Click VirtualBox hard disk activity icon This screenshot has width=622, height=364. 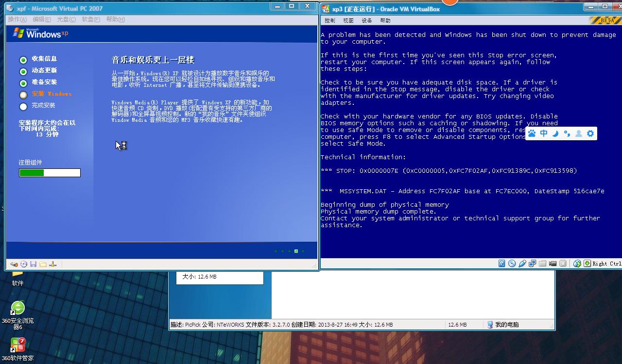502,264
